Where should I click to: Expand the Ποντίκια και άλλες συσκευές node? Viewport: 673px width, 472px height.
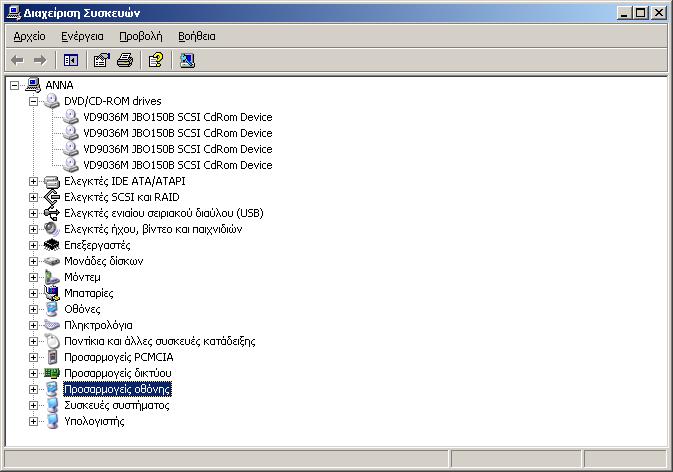tap(33, 342)
